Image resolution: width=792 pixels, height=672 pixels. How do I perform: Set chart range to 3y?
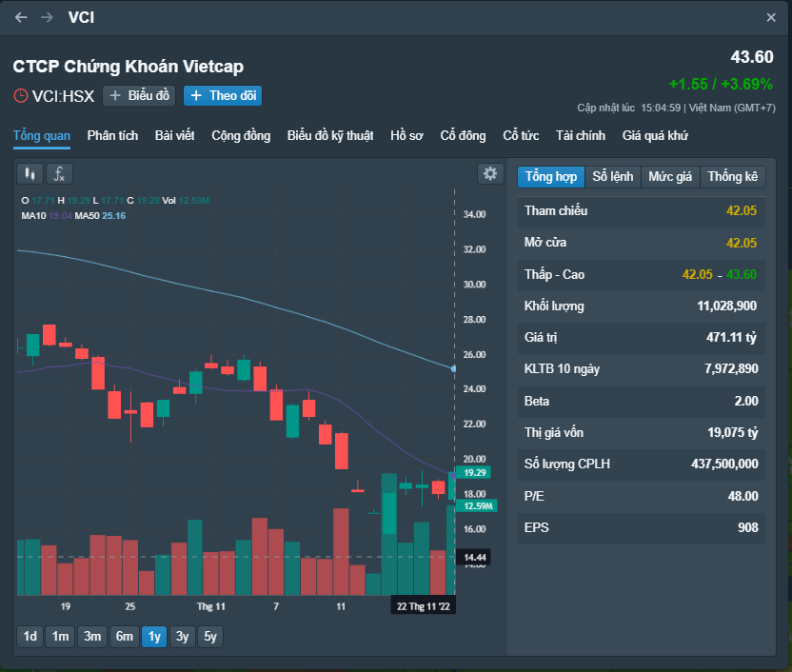[183, 636]
